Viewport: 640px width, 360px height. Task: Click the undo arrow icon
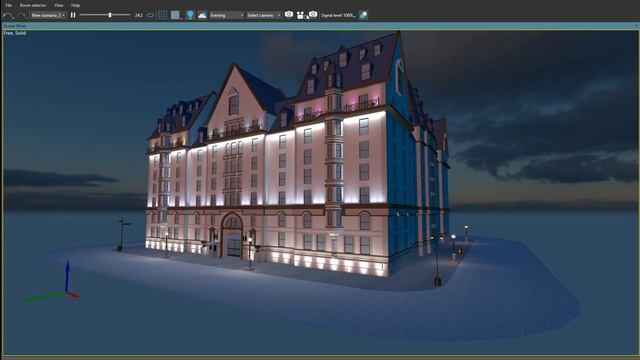click(x=8, y=16)
